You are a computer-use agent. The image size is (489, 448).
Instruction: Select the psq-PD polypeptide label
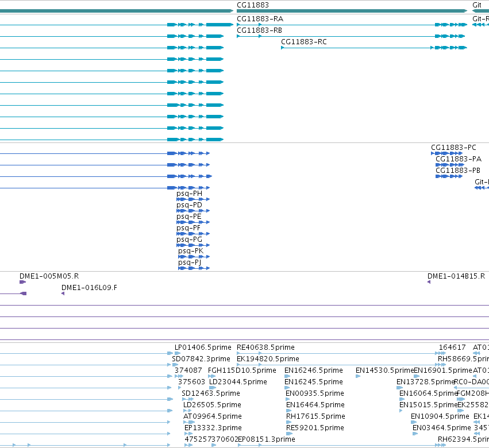click(189, 205)
